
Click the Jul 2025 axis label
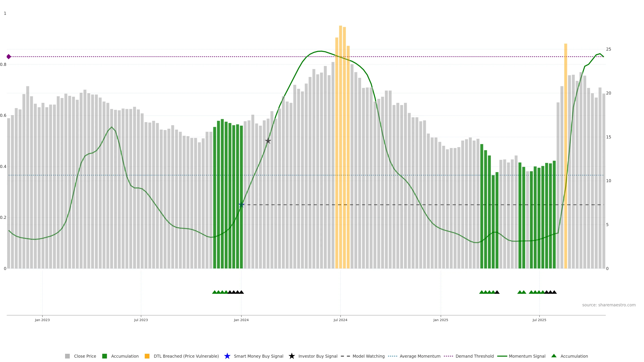coord(539,320)
